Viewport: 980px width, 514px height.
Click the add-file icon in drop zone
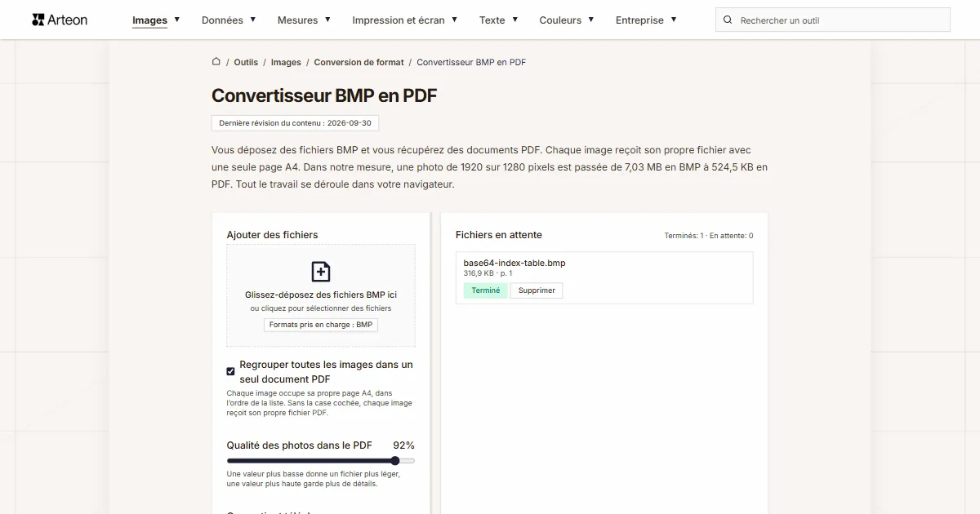(321, 272)
